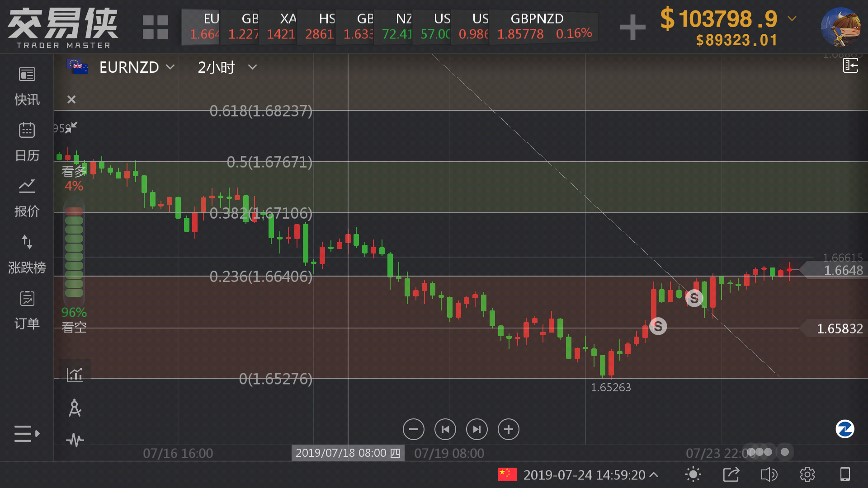The height and width of the screenshot is (488, 868).
Task: Click the step-forward playback button
Action: coord(476,429)
